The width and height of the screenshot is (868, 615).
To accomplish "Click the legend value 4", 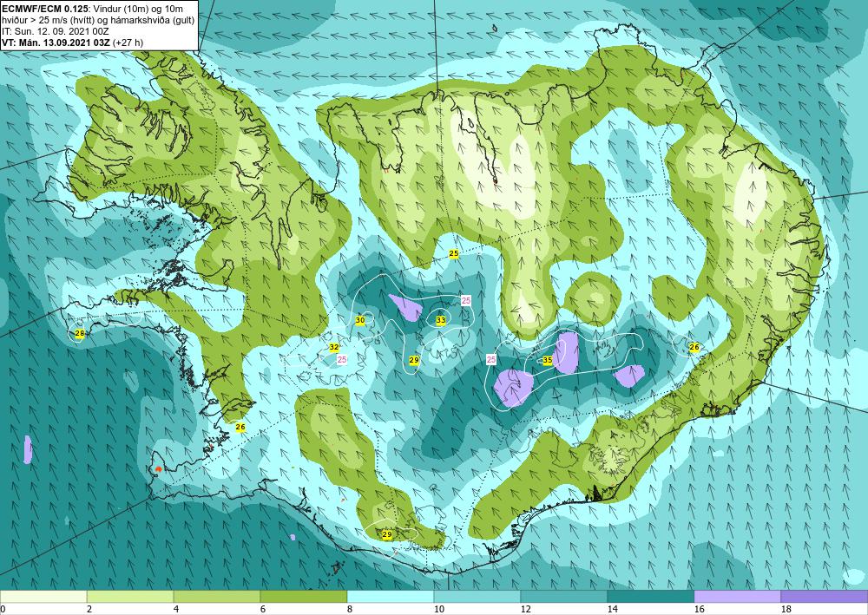I will click(x=175, y=609).
